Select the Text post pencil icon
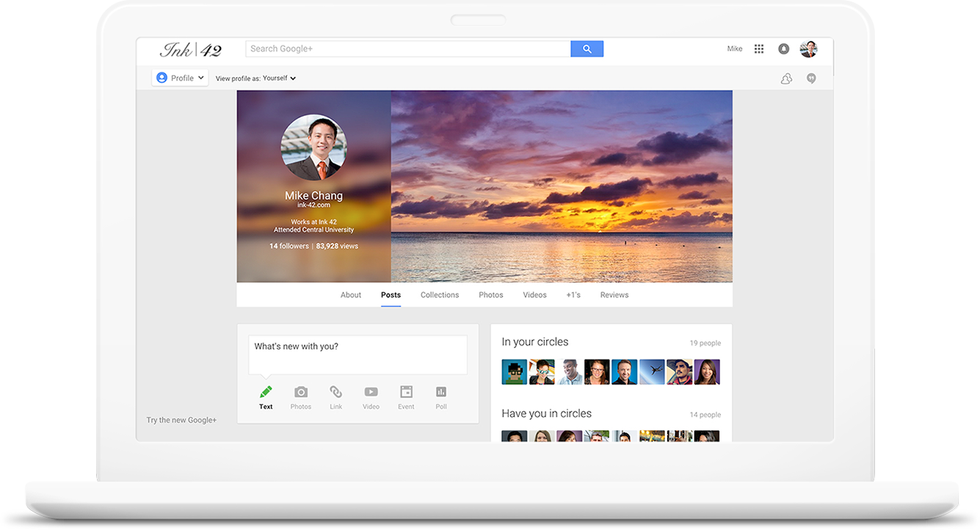This screenshot has width=980, height=530. pos(265,393)
